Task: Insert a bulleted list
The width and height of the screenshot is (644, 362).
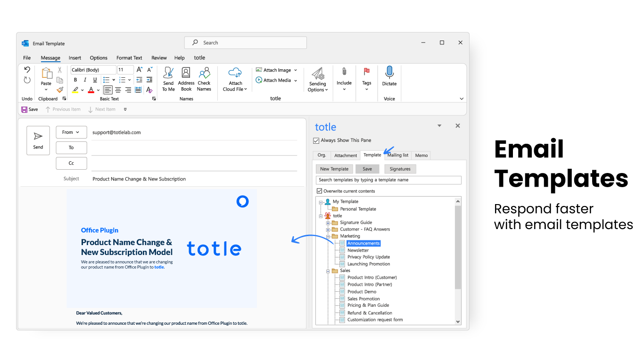Action: 107,80
